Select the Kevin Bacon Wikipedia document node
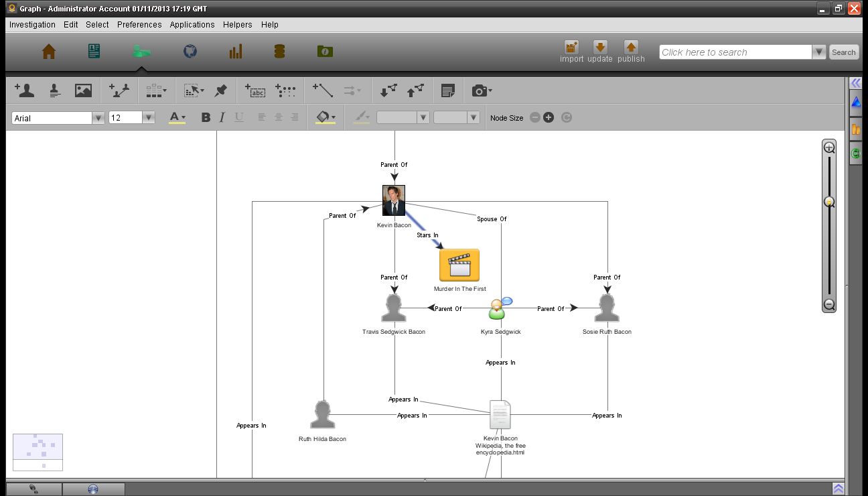This screenshot has width=868, height=496. click(x=500, y=415)
